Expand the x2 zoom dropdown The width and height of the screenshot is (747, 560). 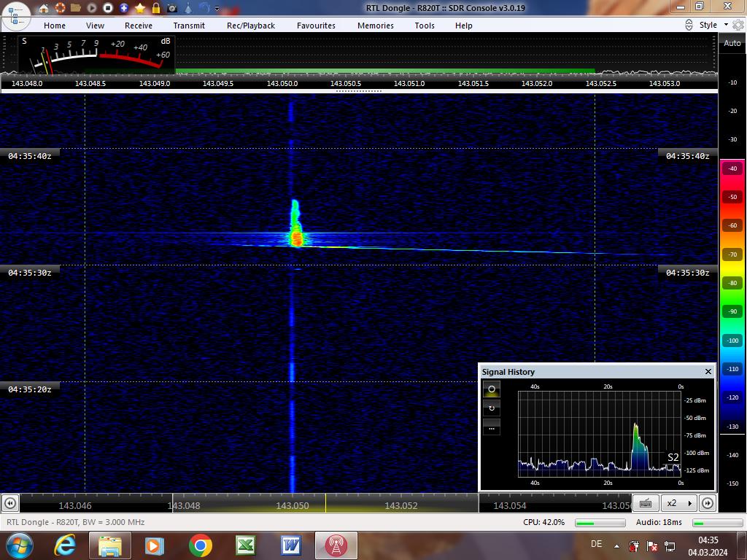(689, 503)
